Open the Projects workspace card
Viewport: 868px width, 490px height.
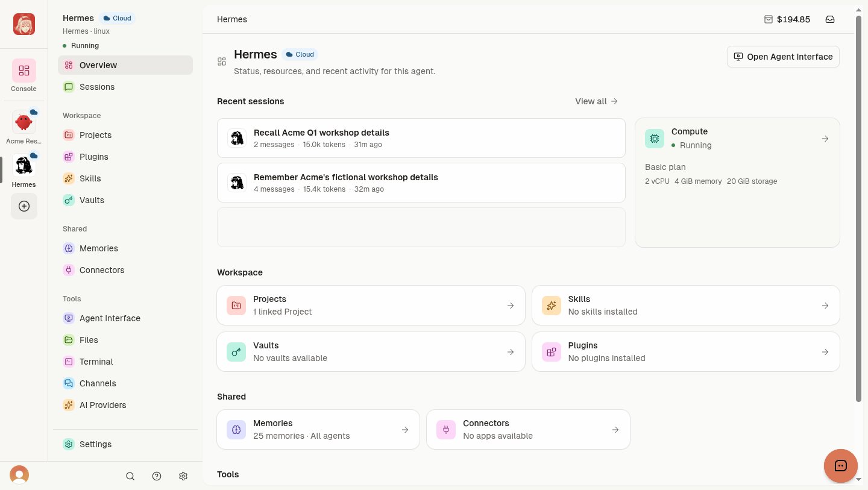tap(371, 306)
